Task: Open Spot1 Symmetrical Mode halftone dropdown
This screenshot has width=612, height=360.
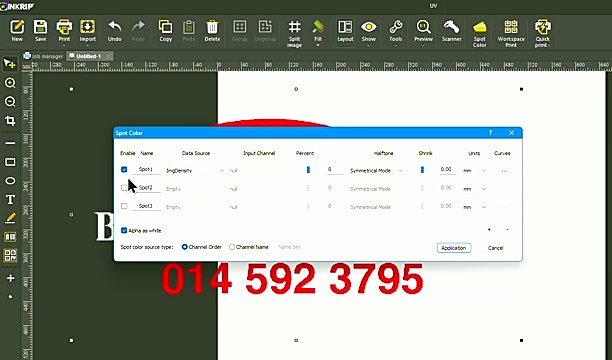Action: 376,171
